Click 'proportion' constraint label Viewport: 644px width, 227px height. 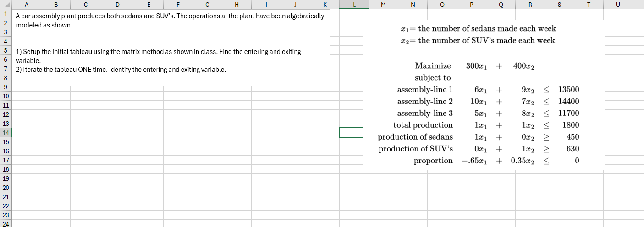click(x=433, y=161)
